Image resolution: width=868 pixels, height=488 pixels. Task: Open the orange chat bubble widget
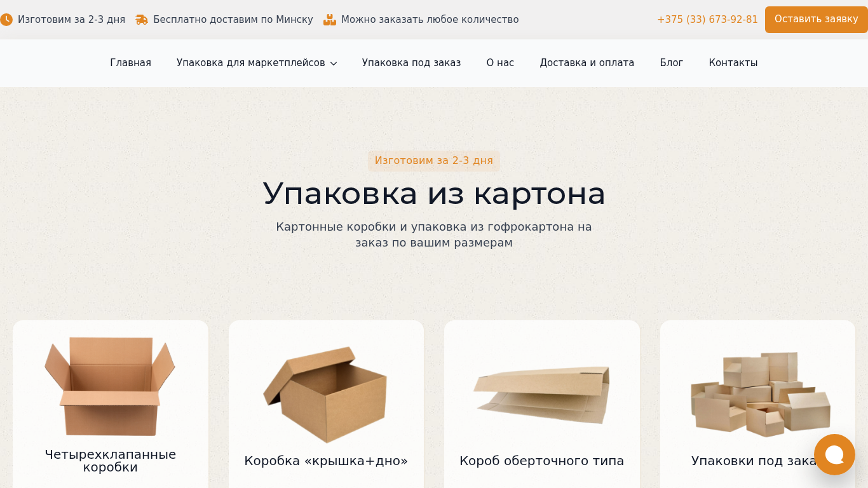(x=834, y=454)
